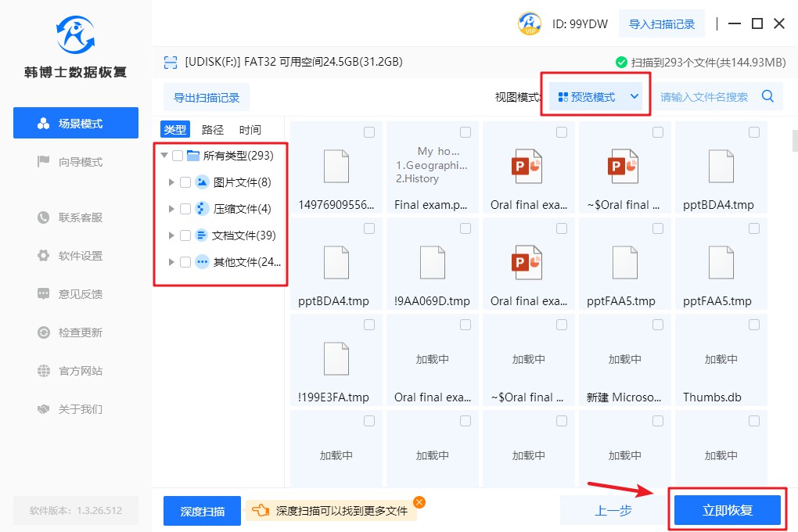Click 导入扫描记录 button

pyautogui.click(x=662, y=24)
